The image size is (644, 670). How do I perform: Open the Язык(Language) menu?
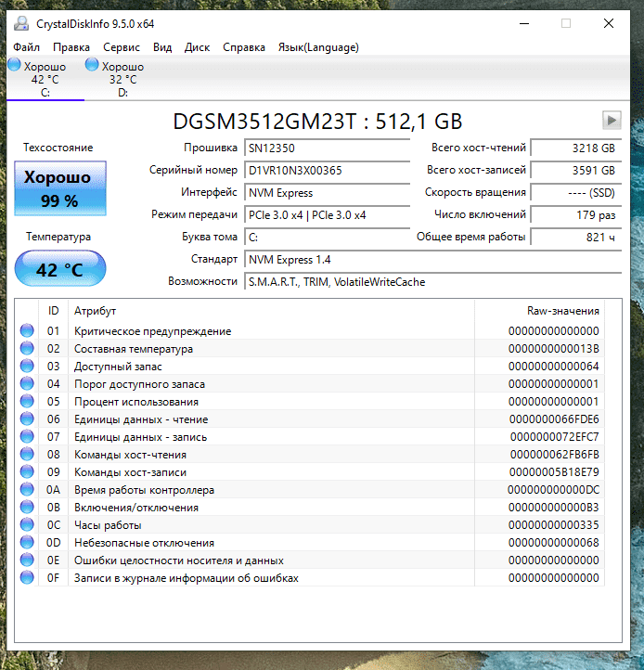pos(318,47)
